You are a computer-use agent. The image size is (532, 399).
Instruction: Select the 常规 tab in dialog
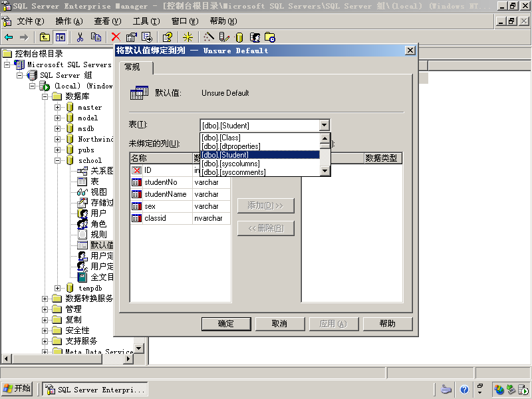(136, 67)
